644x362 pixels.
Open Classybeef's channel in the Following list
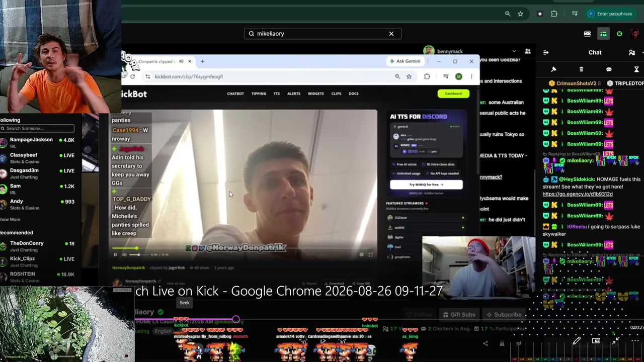[38, 158]
